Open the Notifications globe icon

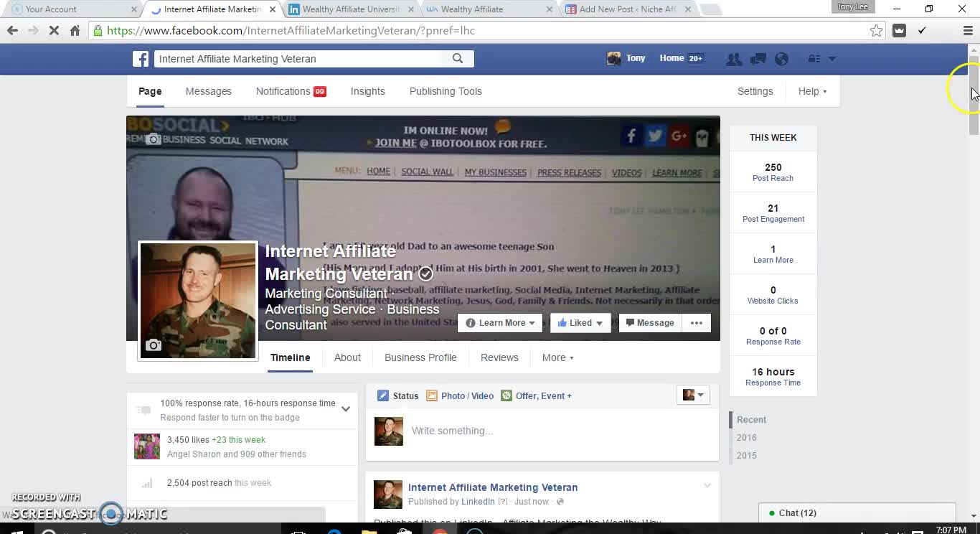[x=782, y=59]
